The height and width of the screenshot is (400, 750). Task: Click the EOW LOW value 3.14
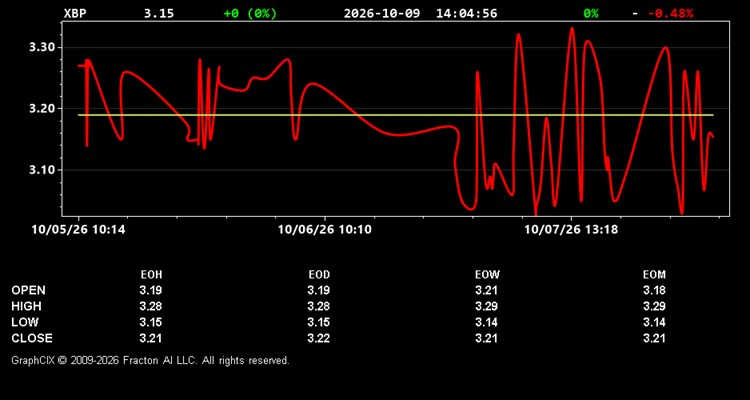coord(486,322)
